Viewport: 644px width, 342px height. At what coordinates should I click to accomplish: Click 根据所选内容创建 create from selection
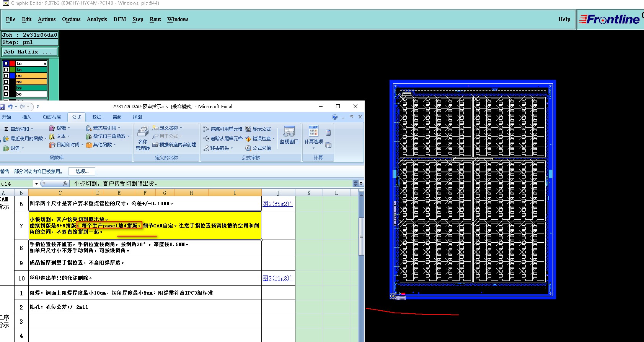coord(174,145)
